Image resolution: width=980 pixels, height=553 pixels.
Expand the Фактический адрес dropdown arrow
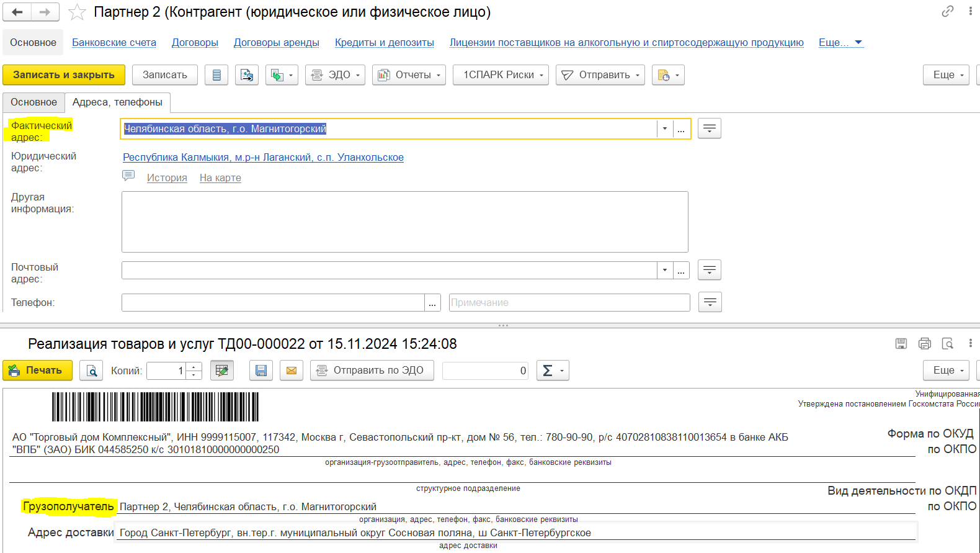tap(664, 129)
